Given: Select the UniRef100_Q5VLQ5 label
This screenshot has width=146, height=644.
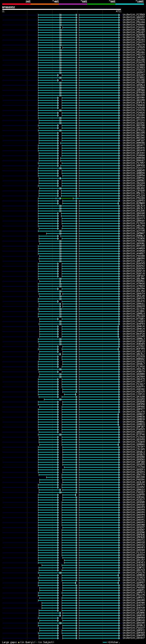Looking at the screenshot, I should (134, 296).
